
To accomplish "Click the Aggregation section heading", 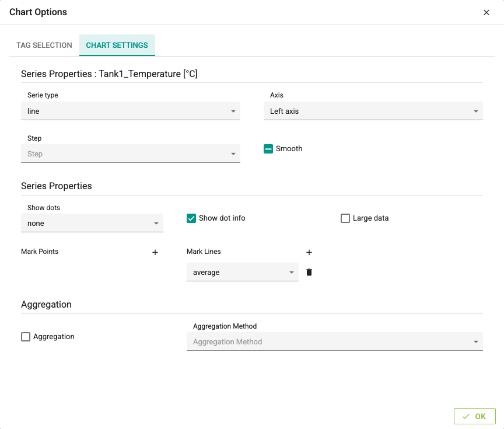I will 46,305.
